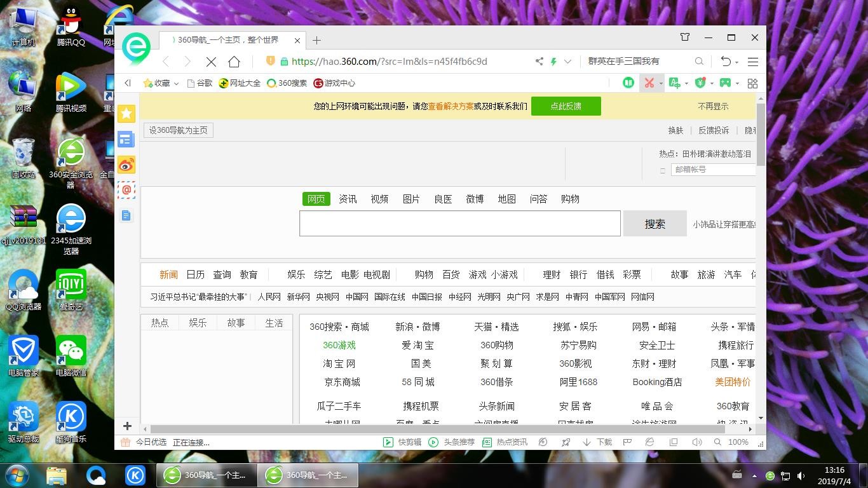Expand the address bar dropdown chevron

pos(567,62)
